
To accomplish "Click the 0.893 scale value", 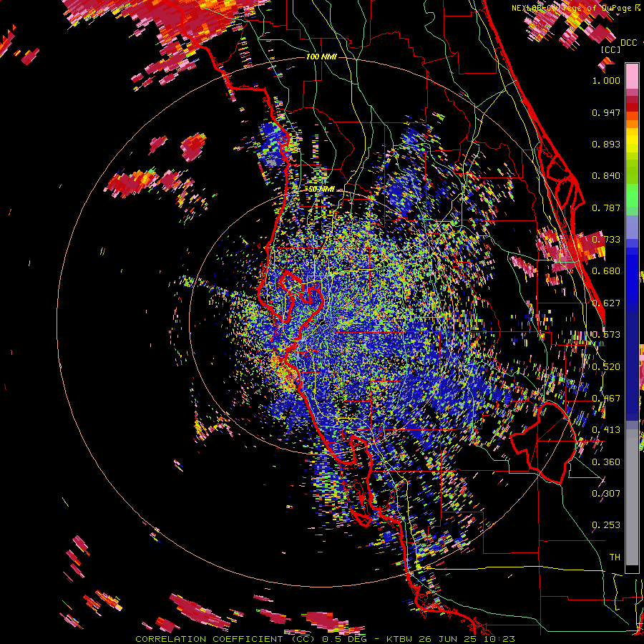I will tap(606, 144).
